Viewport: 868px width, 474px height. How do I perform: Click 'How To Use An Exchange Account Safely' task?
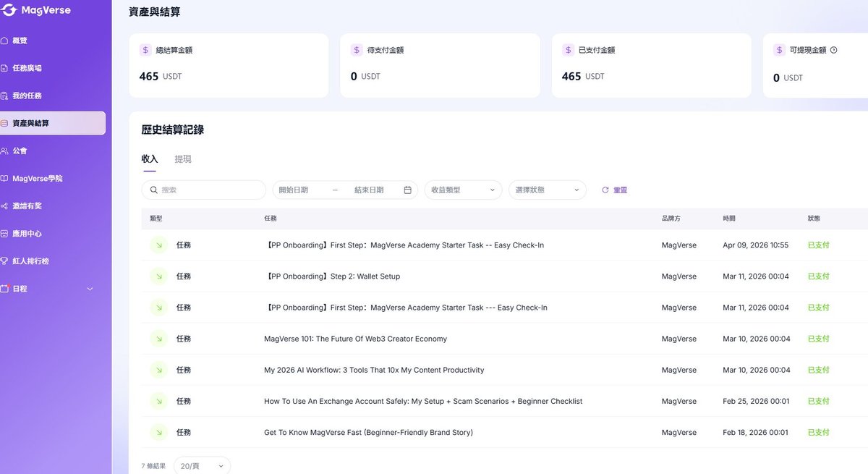(423, 401)
